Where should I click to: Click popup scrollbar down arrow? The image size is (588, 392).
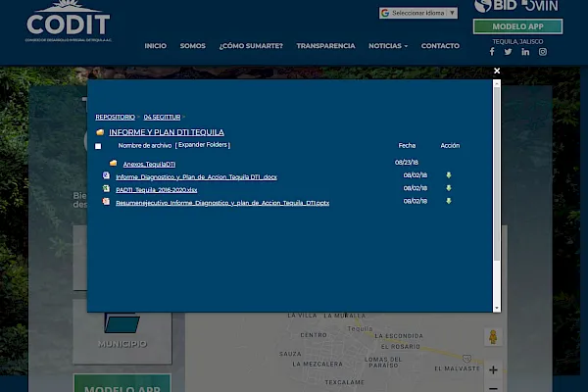point(497,308)
